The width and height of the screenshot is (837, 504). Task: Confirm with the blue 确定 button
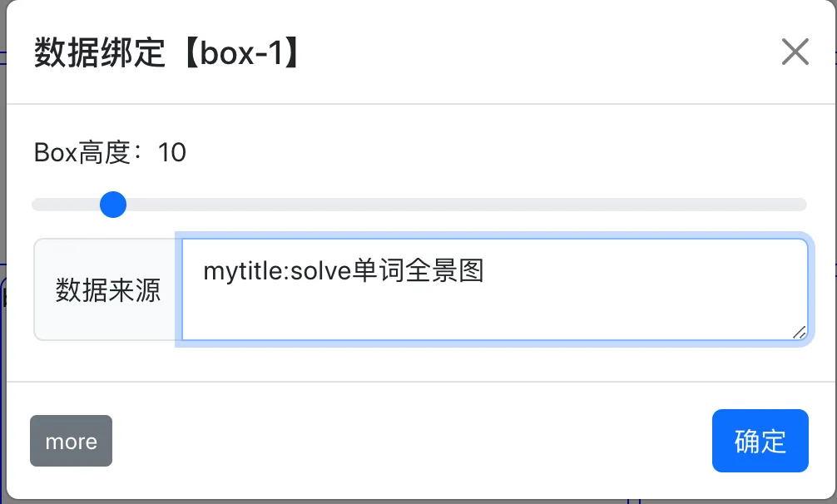tap(760, 441)
